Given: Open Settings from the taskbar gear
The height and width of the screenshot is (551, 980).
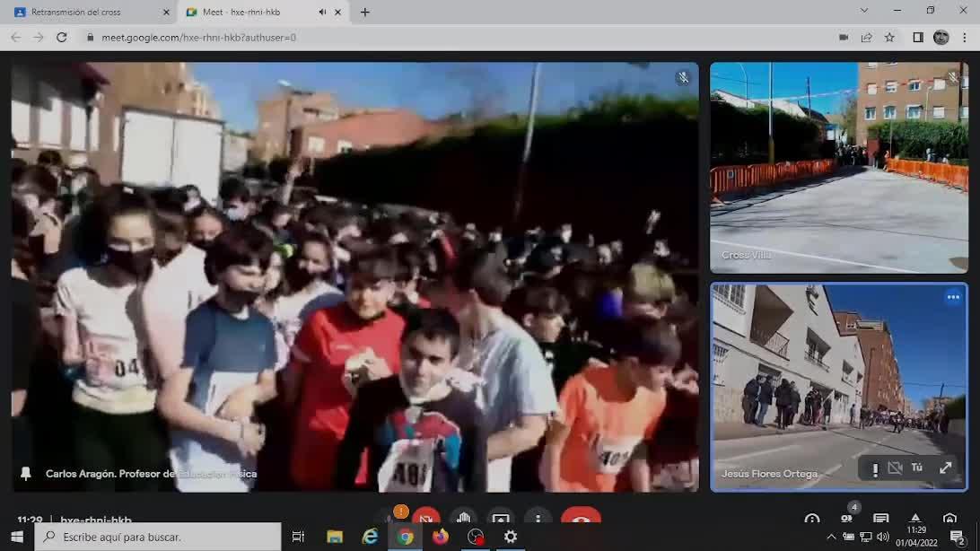Looking at the screenshot, I should pyautogui.click(x=511, y=537).
